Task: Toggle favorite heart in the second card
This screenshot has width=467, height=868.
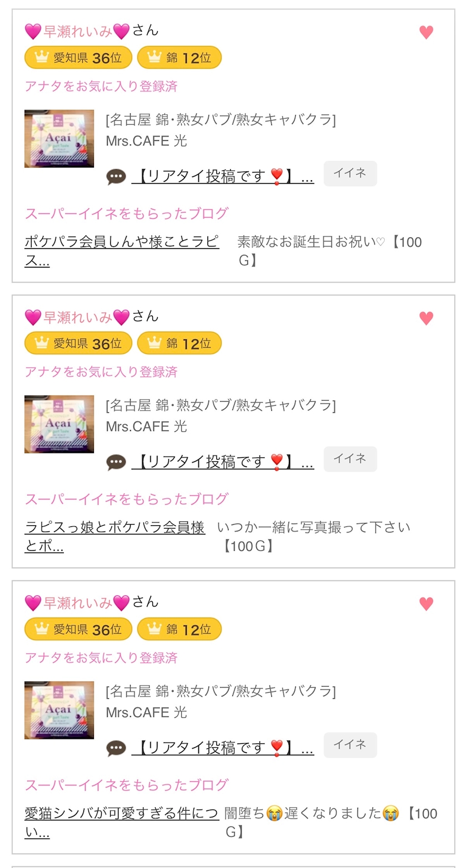Action: coord(426,318)
